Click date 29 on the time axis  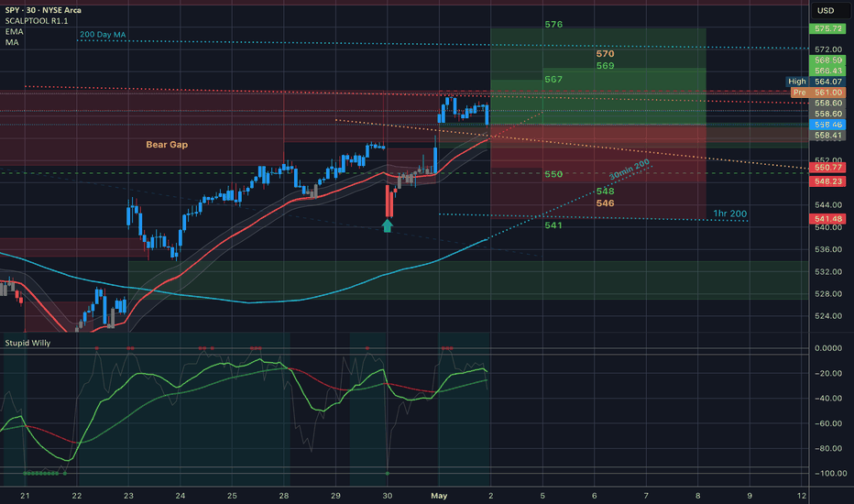click(335, 496)
